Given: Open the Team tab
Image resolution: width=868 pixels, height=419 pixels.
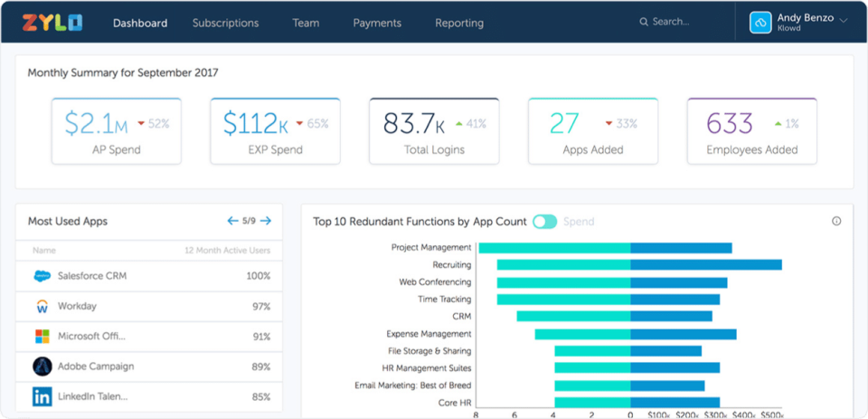Looking at the screenshot, I should point(306,24).
